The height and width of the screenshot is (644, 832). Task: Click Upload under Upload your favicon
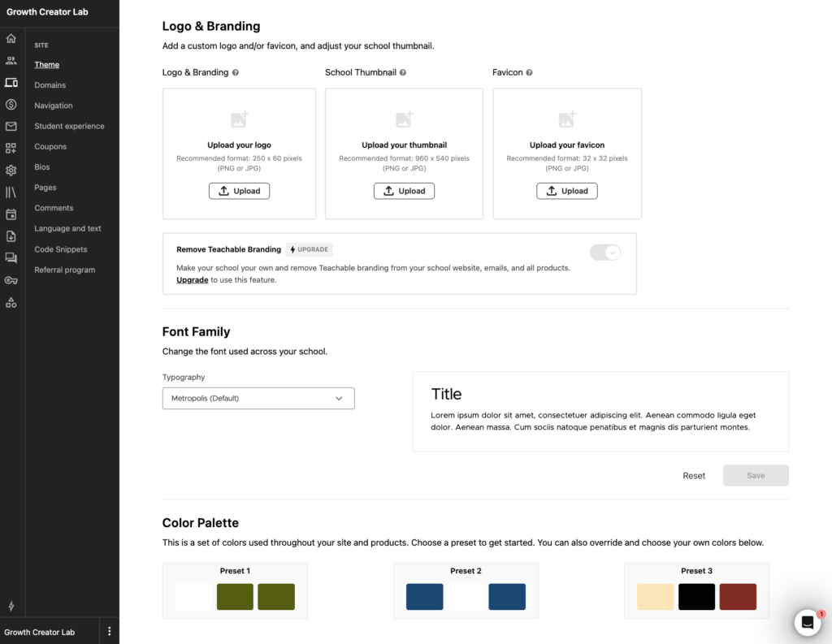tap(566, 191)
